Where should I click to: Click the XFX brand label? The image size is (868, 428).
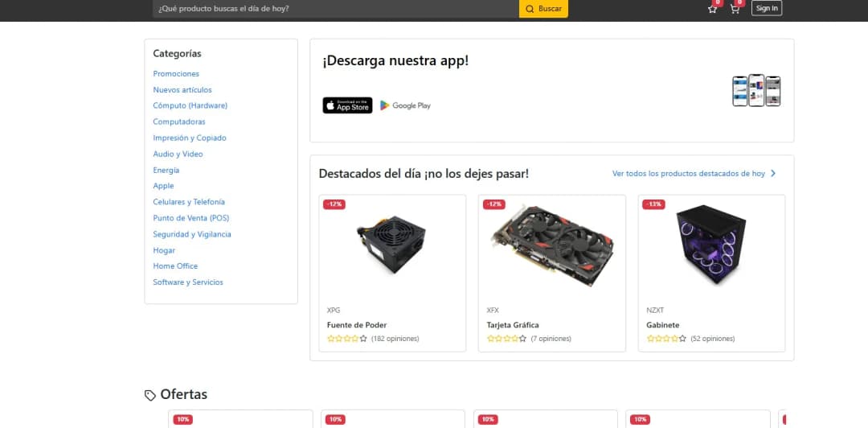[x=493, y=310]
